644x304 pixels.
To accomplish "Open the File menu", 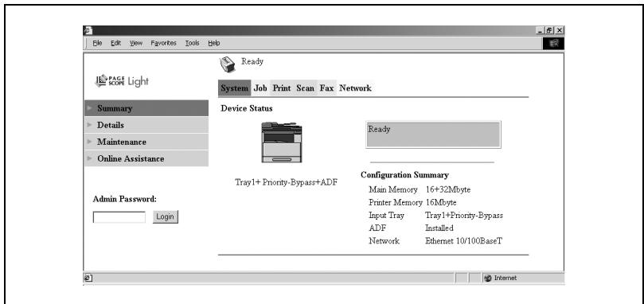I will (x=97, y=43).
